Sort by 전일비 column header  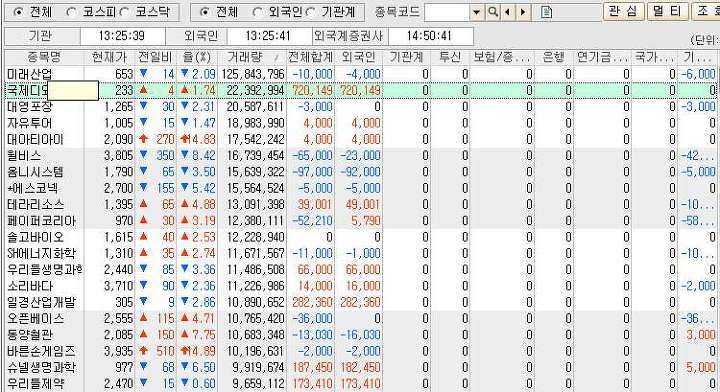[x=155, y=57]
